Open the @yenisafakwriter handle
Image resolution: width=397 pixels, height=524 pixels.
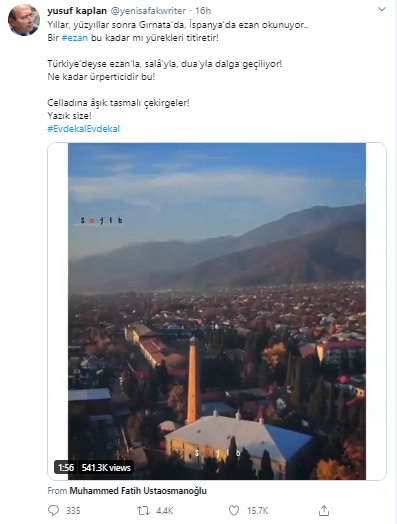148,11
